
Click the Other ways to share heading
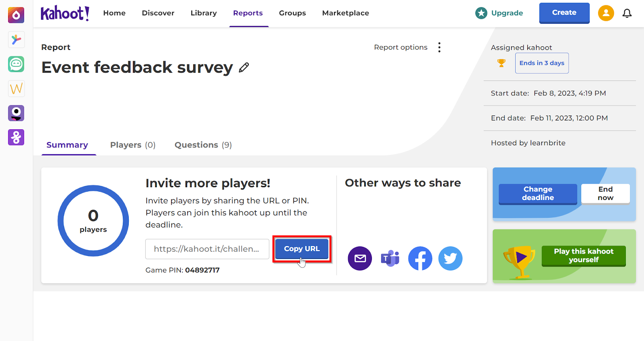(403, 183)
